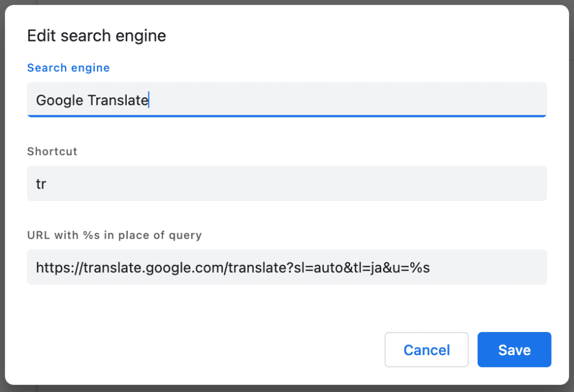Click the "Edit search engine" dialog title

(x=96, y=36)
